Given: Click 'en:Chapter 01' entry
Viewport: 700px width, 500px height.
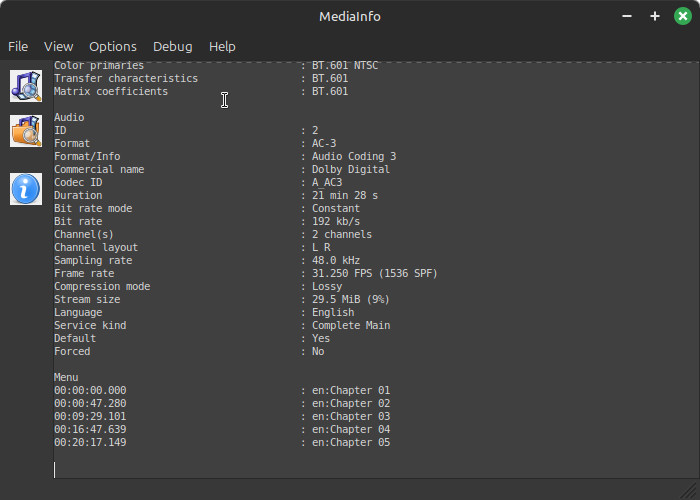Looking at the screenshot, I should tap(351, 390).
